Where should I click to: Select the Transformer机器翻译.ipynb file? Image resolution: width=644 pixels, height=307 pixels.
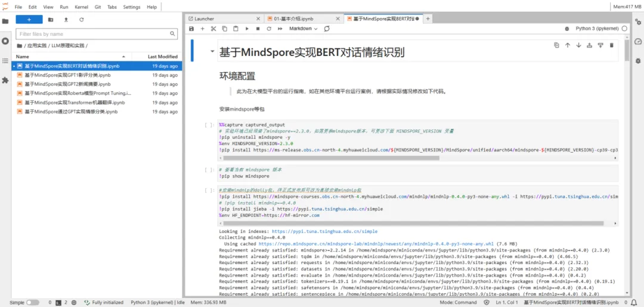(x=97, y=103)
